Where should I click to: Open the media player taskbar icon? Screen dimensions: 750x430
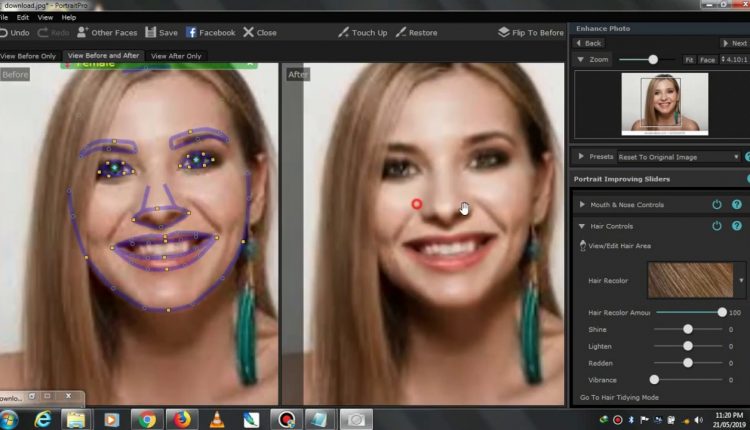point(111,420)
